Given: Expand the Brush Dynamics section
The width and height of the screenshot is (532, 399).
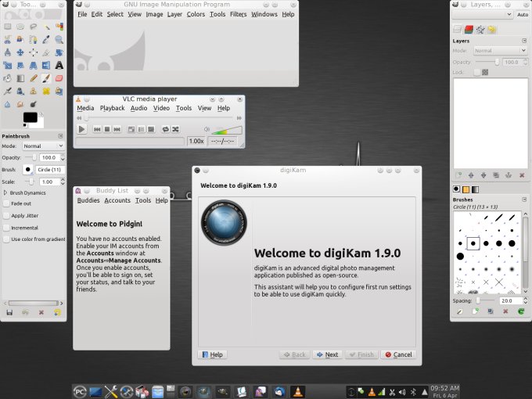Looking at the screenshot, I should tap(6, 192).
